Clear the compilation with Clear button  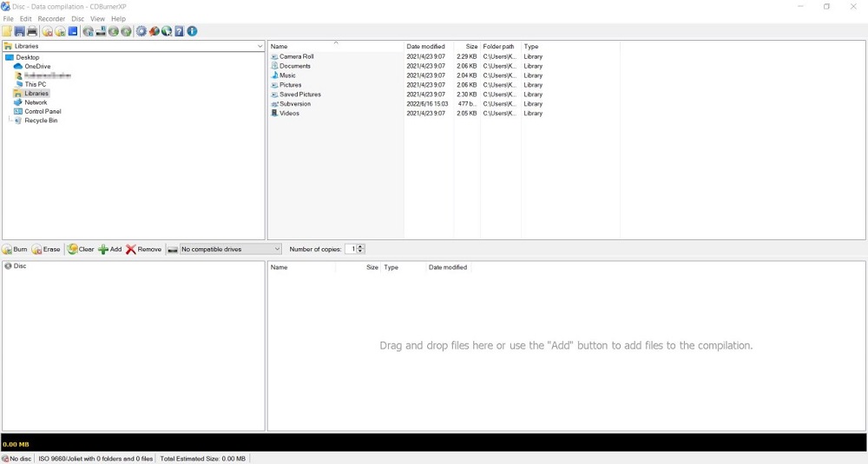pos(81,250)
